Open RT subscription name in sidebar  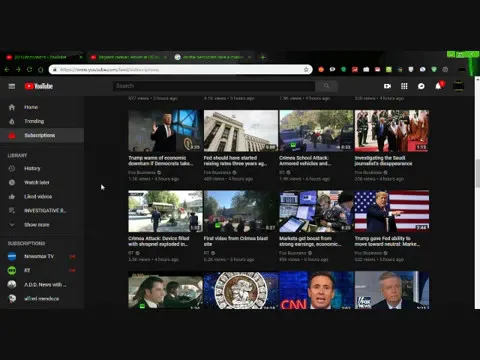(27, 270)
